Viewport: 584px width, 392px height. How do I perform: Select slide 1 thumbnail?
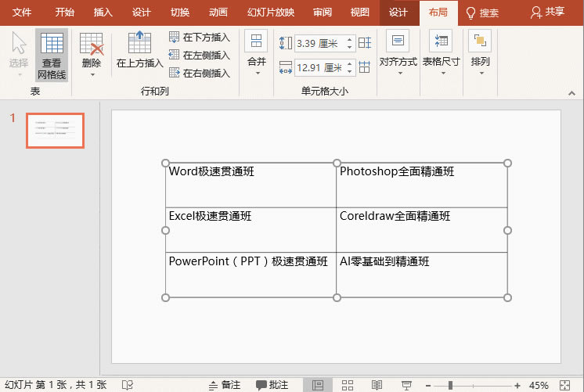[55, 131]
